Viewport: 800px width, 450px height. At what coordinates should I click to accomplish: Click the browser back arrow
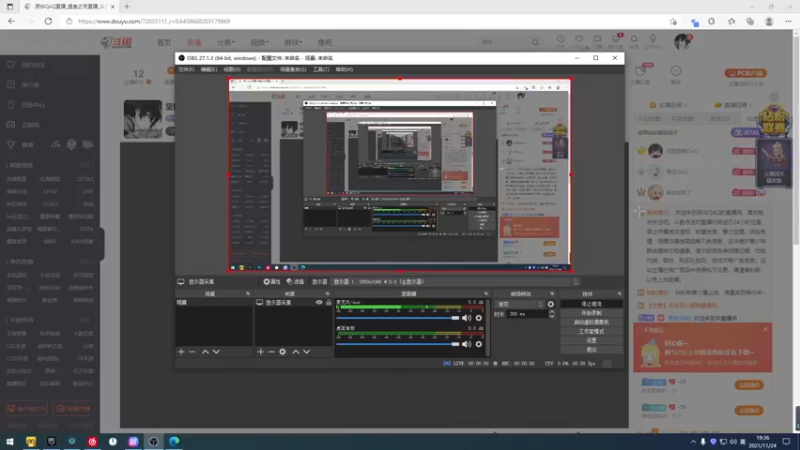tap(11, 21)
